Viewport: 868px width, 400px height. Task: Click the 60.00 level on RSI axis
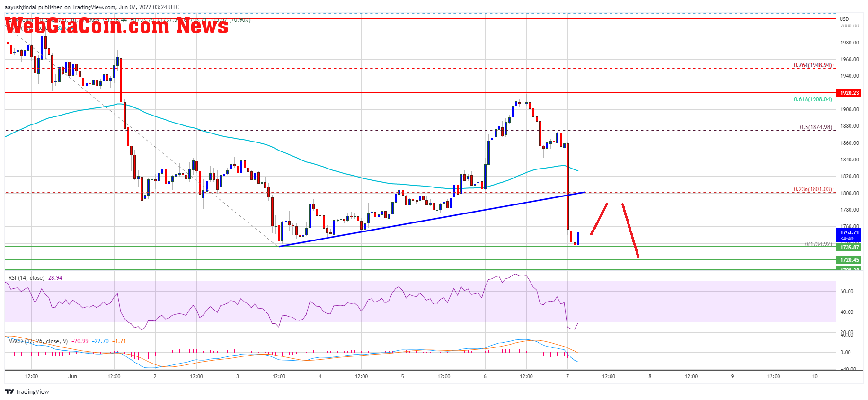coord(847,291)
